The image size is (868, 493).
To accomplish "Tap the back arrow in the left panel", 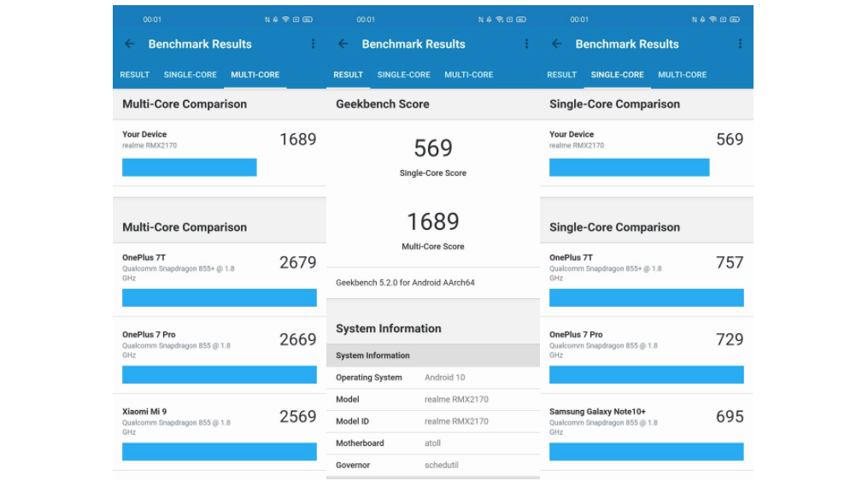I will point(130,44).
